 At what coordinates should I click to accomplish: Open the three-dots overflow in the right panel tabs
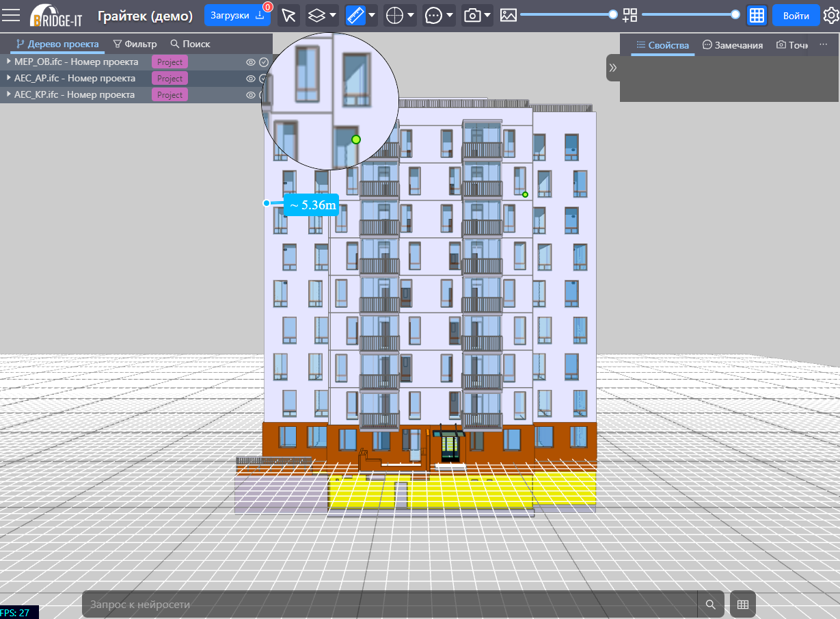[x=823, y=44]
